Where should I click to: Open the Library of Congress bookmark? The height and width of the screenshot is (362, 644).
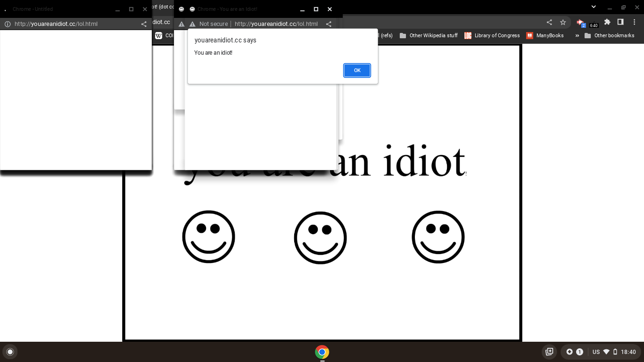tap(492, 35)
